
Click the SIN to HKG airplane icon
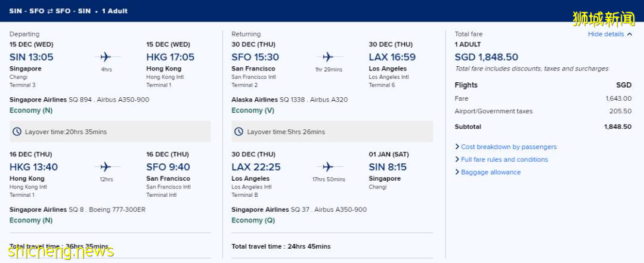pos(106,57)
